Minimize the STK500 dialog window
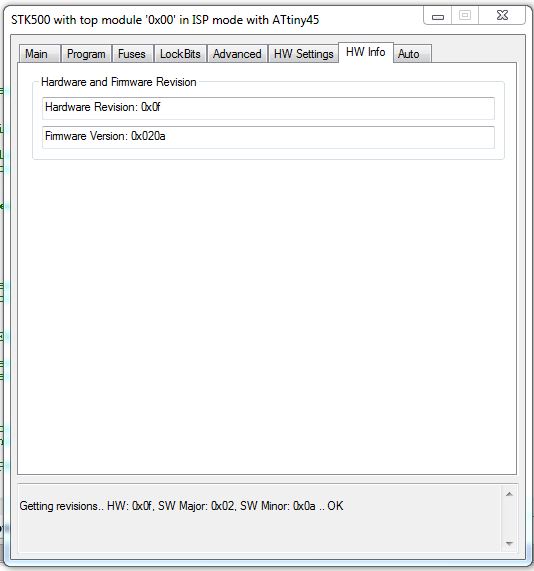The image size is (534, 571). 438,16
